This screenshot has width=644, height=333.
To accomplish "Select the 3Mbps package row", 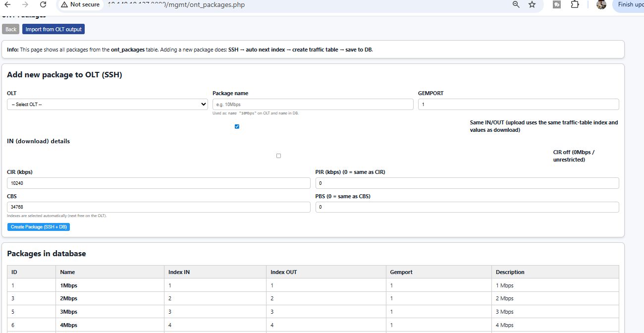I will click(198, 311).
